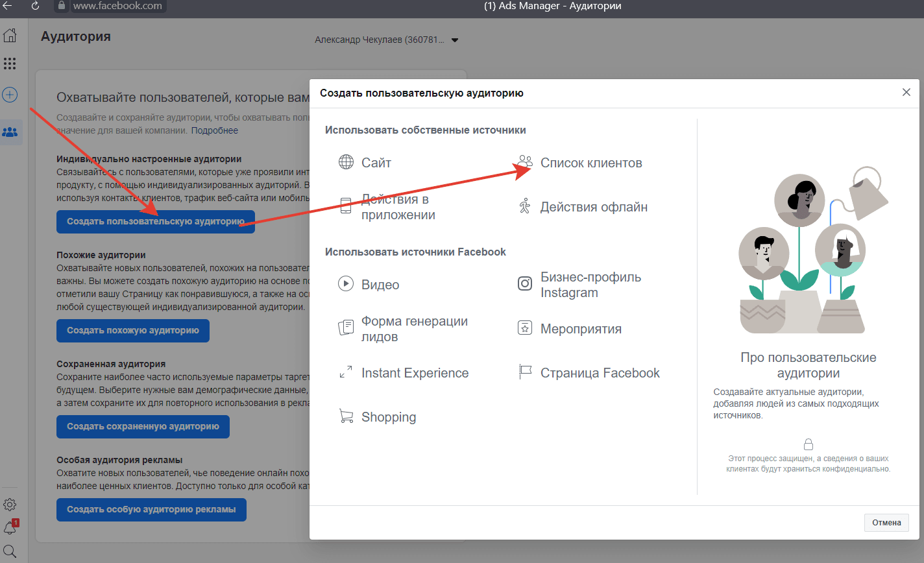Choose the Видео source
This screenshot has width=924, height=563.
(x=380, y=285)
